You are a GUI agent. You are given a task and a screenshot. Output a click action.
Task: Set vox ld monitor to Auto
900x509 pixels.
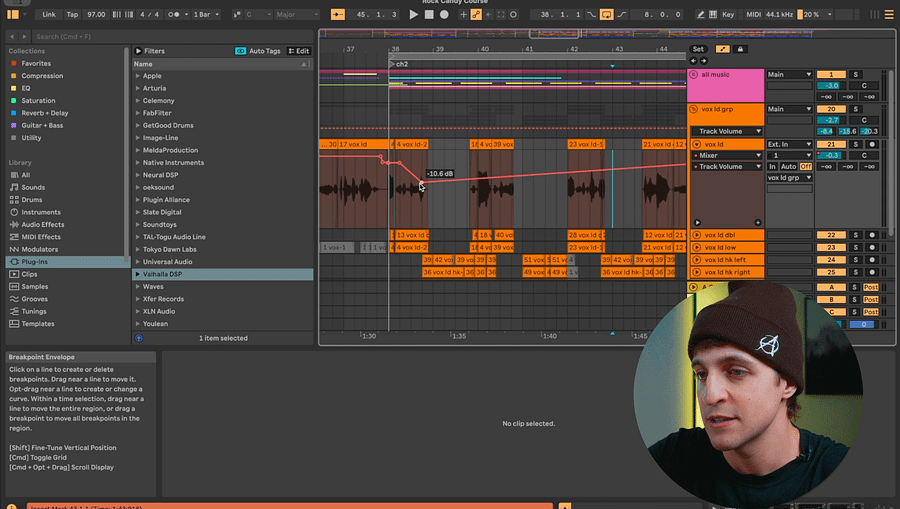coord(788,166)
